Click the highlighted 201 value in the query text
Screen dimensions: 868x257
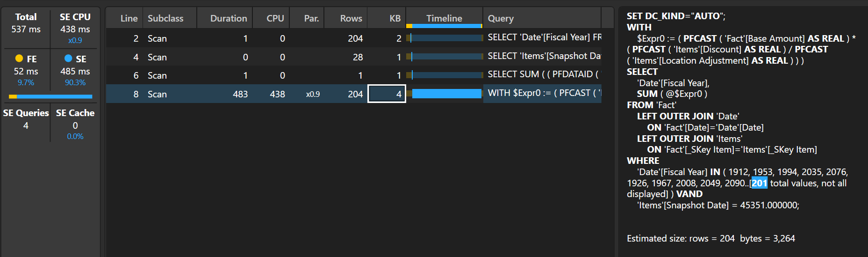click(759, 183)
